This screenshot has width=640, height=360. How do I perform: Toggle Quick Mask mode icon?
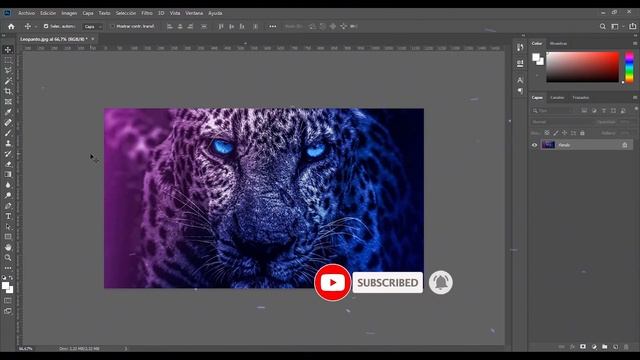click(x=8, y=301)
